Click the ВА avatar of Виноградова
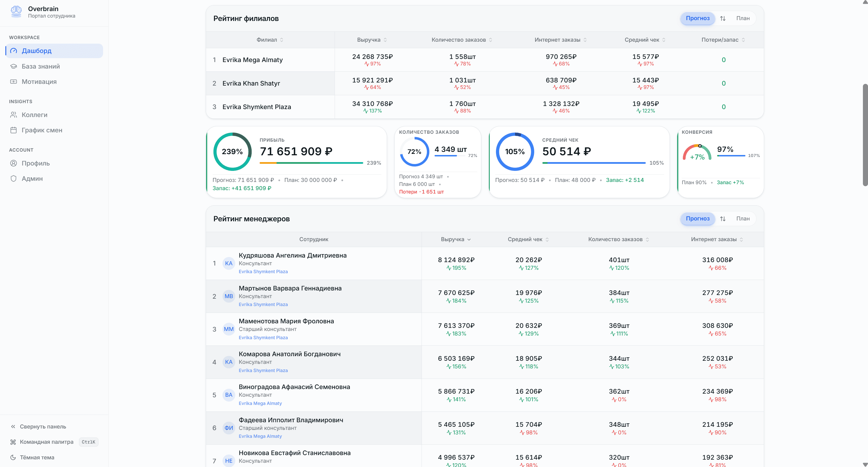 point(229,395)
